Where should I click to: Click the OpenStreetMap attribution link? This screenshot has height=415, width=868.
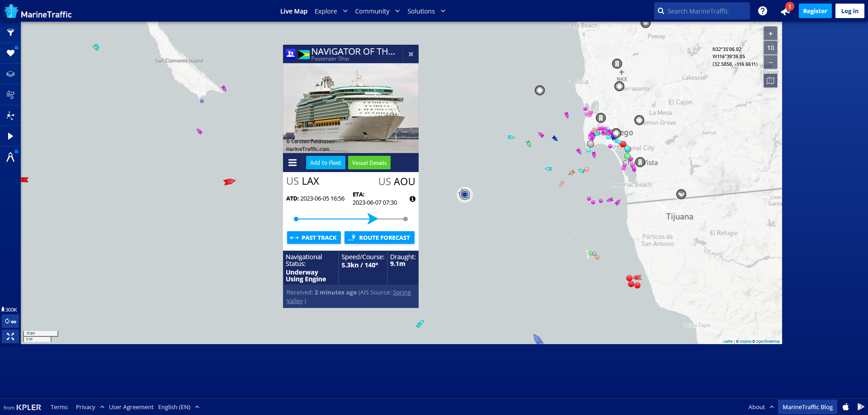coord(768,341)
